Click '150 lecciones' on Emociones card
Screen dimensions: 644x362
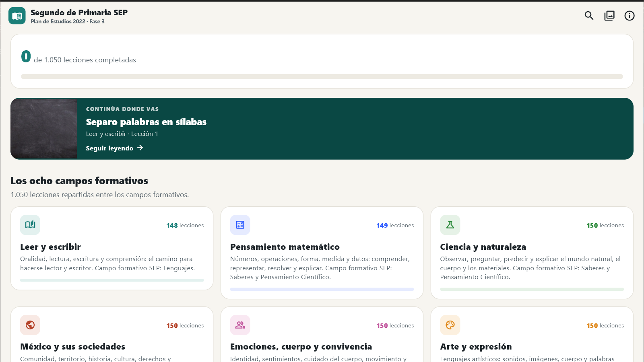(x=395, y=326)
